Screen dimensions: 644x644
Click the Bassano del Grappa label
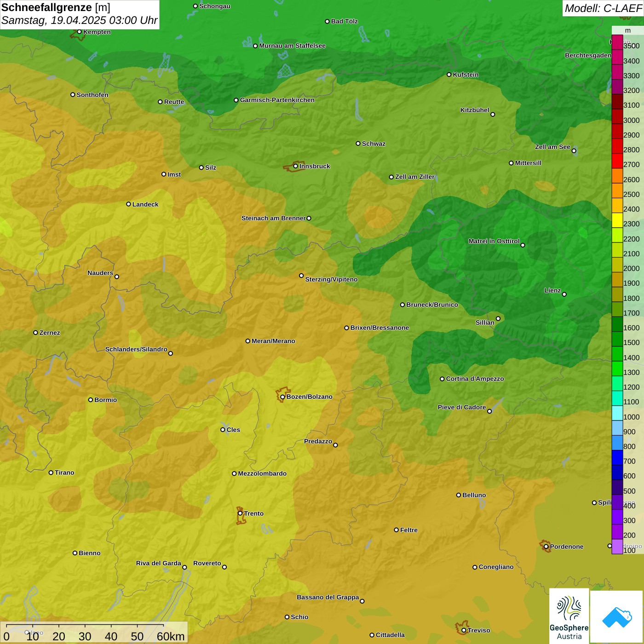pos(328,597)
